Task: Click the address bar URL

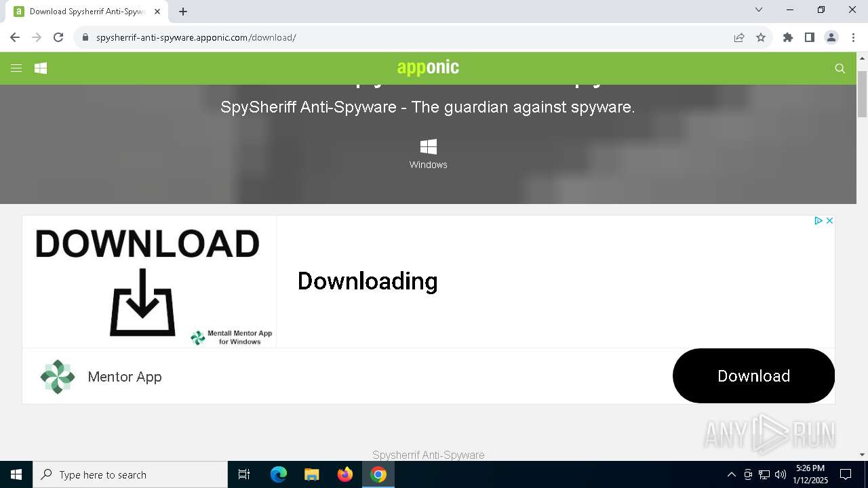Action: [196, 37]
